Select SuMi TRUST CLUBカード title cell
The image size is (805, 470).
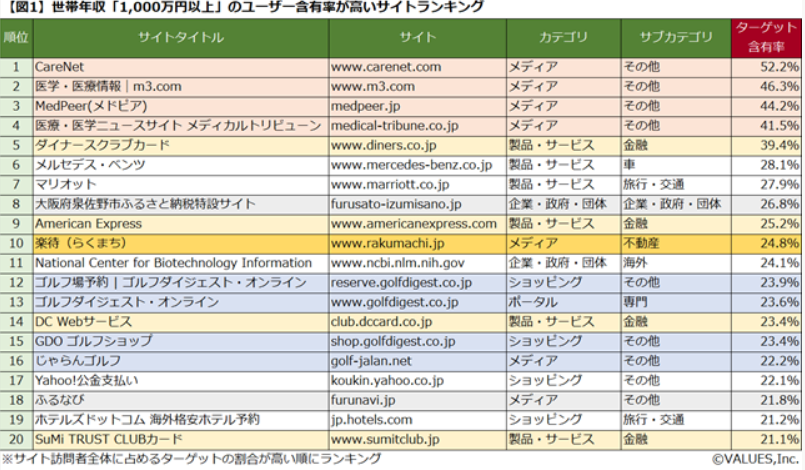pos(181,440)
